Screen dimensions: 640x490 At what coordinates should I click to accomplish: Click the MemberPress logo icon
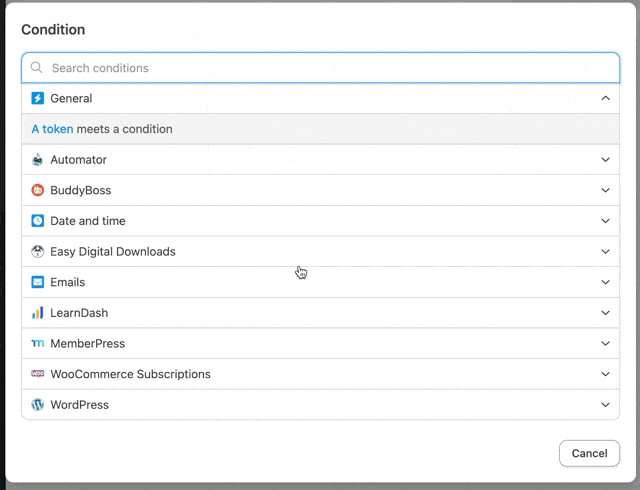38,343
